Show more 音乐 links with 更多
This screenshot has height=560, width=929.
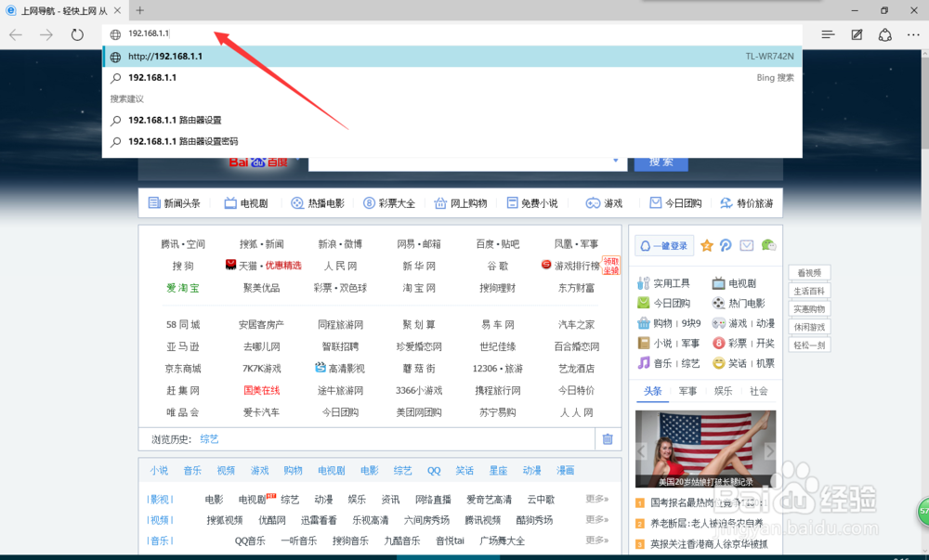[x=597, y=540]
